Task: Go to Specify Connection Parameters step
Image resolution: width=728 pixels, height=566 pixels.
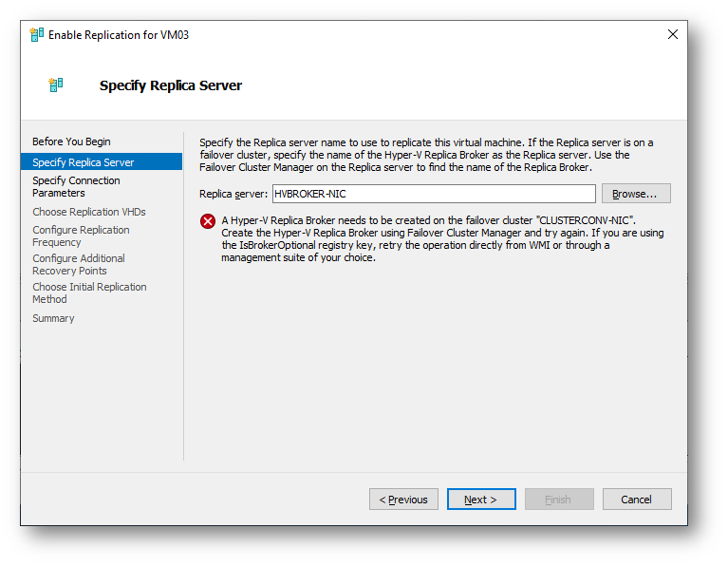Action: pos(76,187)
